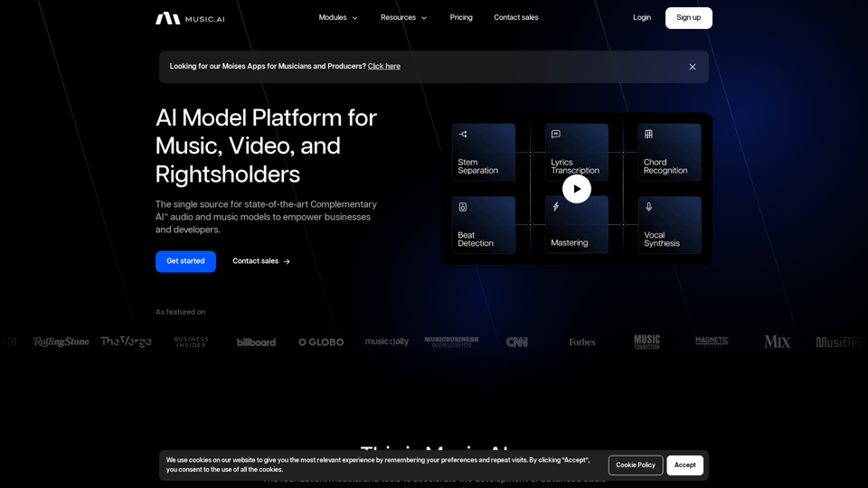The height and width of the screenshot is (488, 868).
Task: Accept the cookies
Action: coord(684,465)
